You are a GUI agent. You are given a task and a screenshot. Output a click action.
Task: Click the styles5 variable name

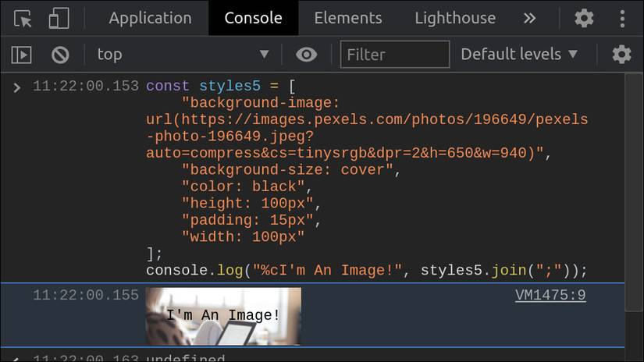pyautogui.click(x=229, y=86)
